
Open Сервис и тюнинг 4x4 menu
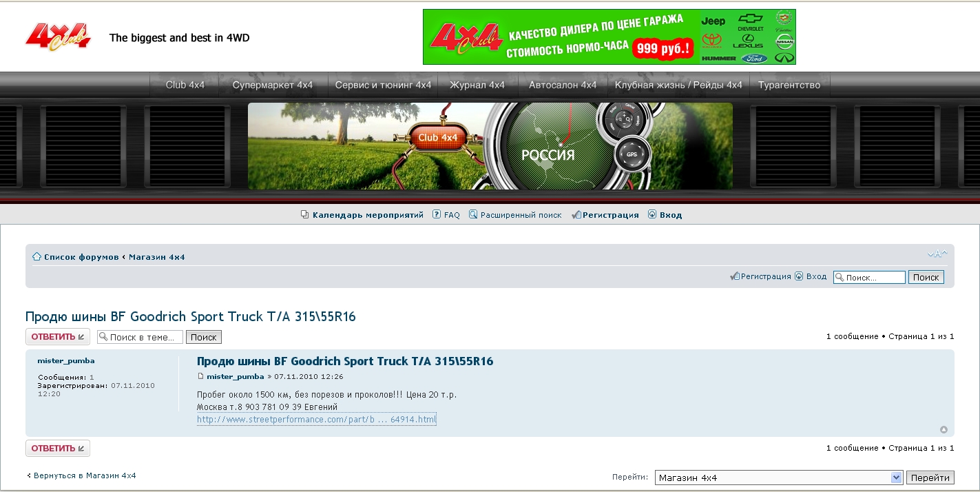pyautogui.click(x=383, y=85)
